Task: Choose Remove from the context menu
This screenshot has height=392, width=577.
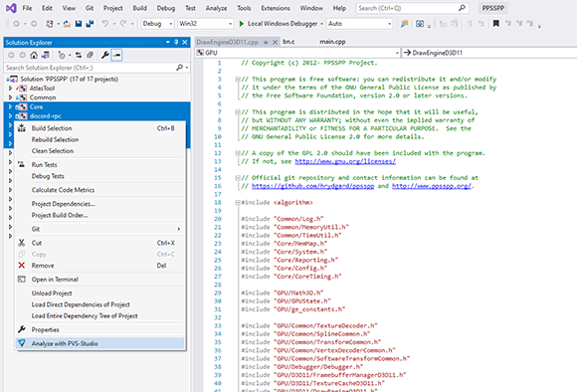Action: click(99, 266)
